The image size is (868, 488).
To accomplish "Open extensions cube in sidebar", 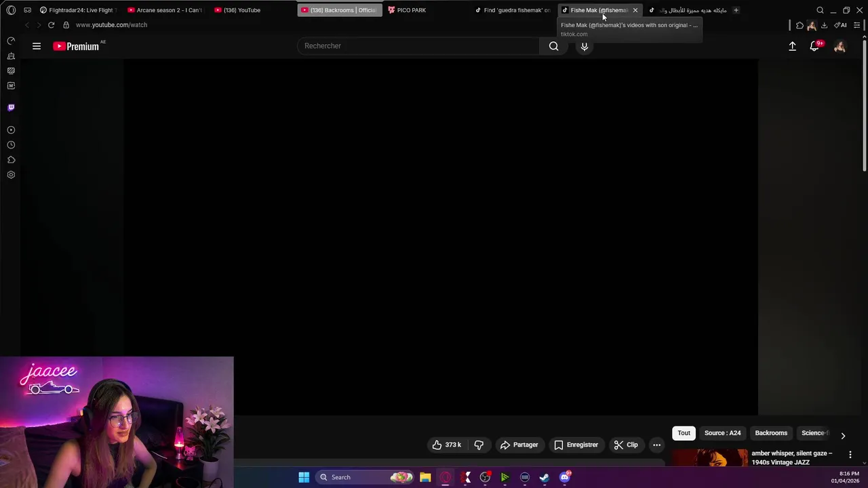I will 11,160.
